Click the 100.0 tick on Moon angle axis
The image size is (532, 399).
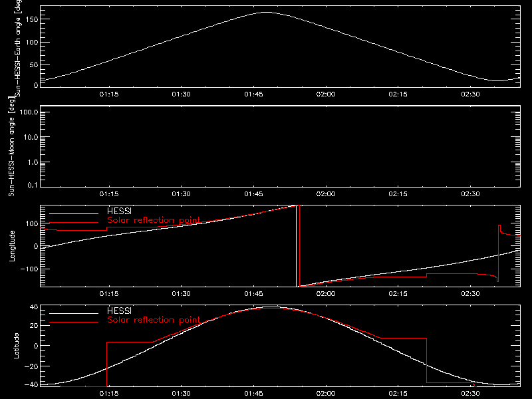pos(29,112)
